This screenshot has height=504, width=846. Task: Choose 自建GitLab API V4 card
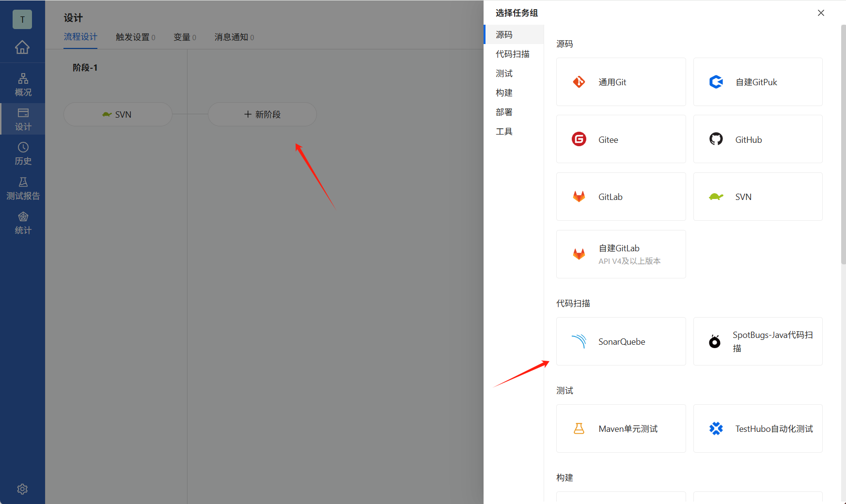621,254
